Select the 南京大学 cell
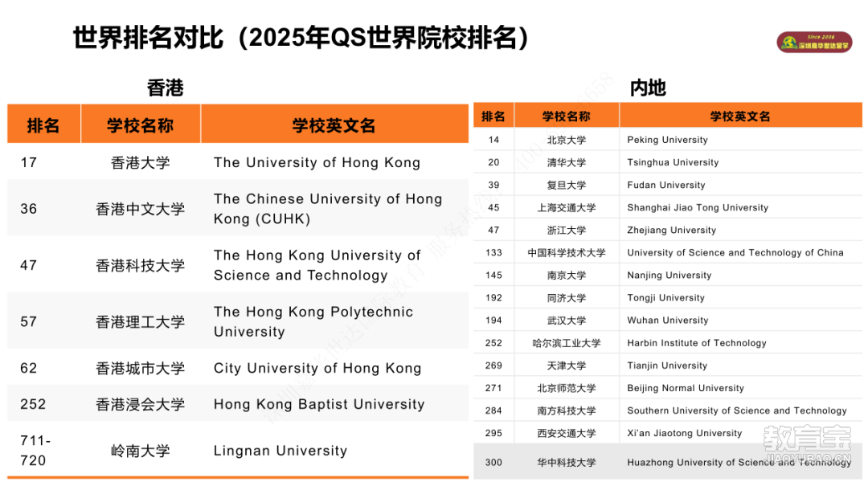The width and height of the screenshot is (868, 482). coord(567,275)
